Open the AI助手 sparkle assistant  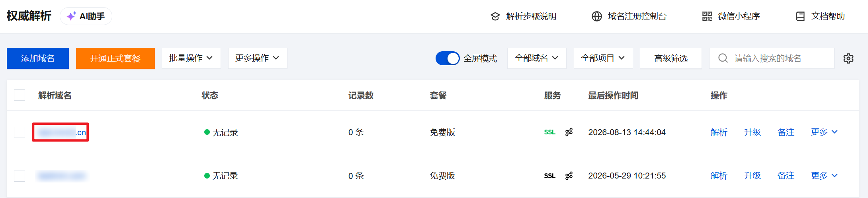click(86, 16)
